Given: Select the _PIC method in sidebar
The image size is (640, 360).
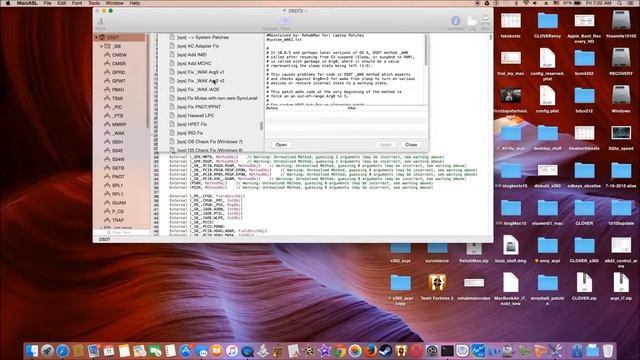Looking at the screenshot, I should tap(117, 107).
